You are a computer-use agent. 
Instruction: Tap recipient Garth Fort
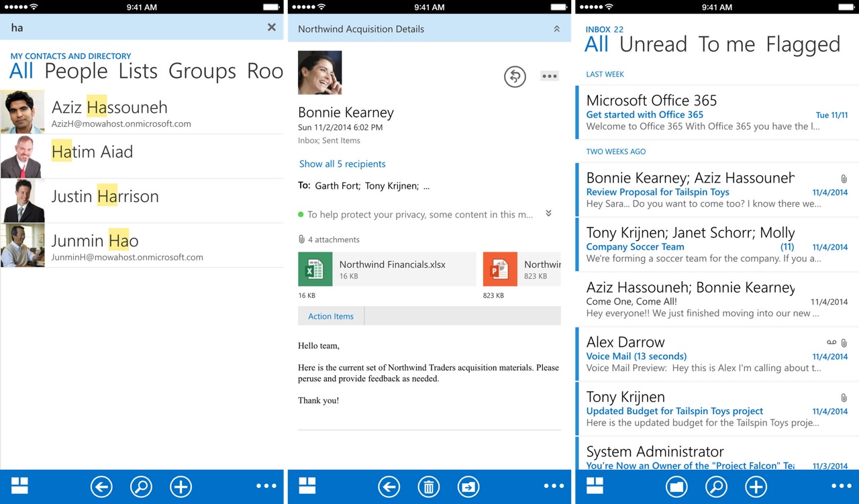point(338,186)
